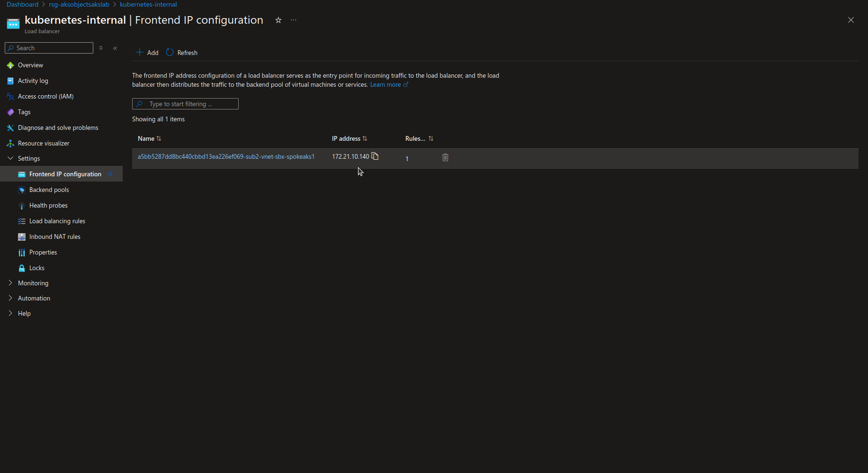
Task: Expand the Help section
Action: point(10,313)
